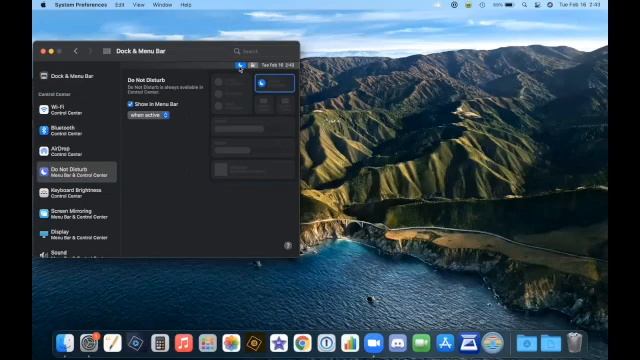Open the Window menu
This screenshot has width=640, height=360.
(x=162, y=5)
